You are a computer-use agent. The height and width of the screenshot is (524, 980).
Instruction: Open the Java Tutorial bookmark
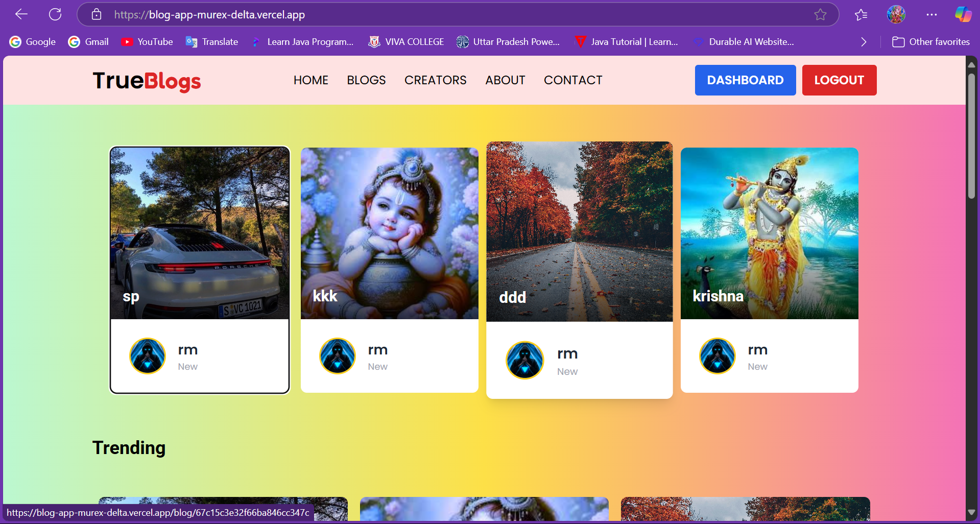click(626, 42)
